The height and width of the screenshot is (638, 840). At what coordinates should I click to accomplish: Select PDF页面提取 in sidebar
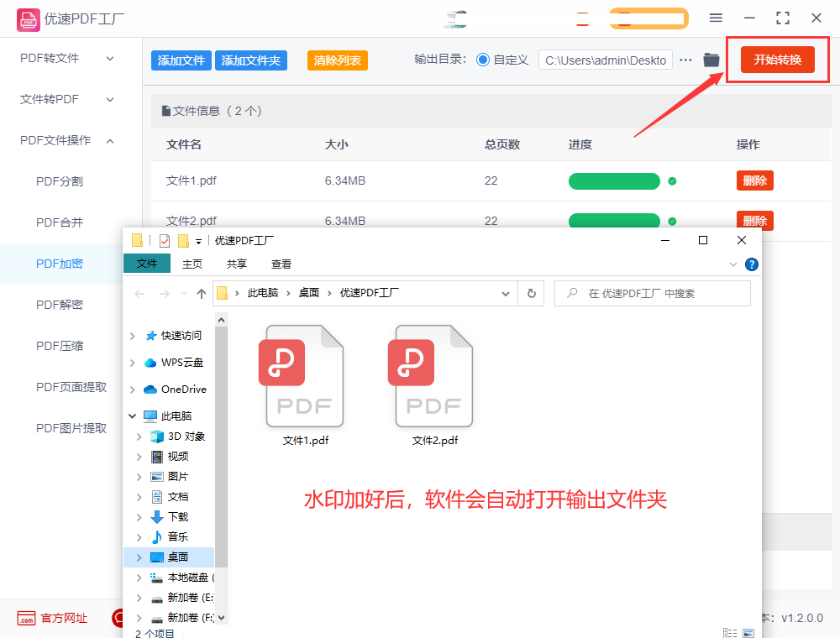(x=71, y=387)
